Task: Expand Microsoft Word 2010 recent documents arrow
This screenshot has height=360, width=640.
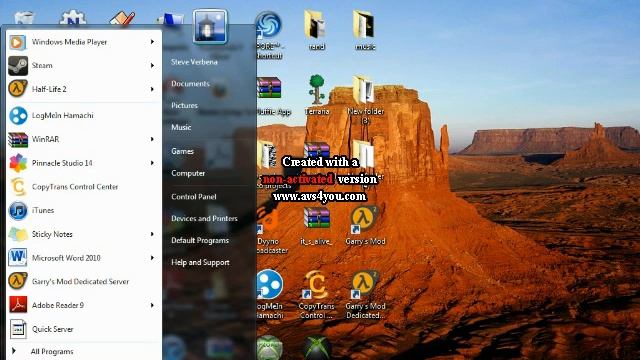Action: coord(152,258)
